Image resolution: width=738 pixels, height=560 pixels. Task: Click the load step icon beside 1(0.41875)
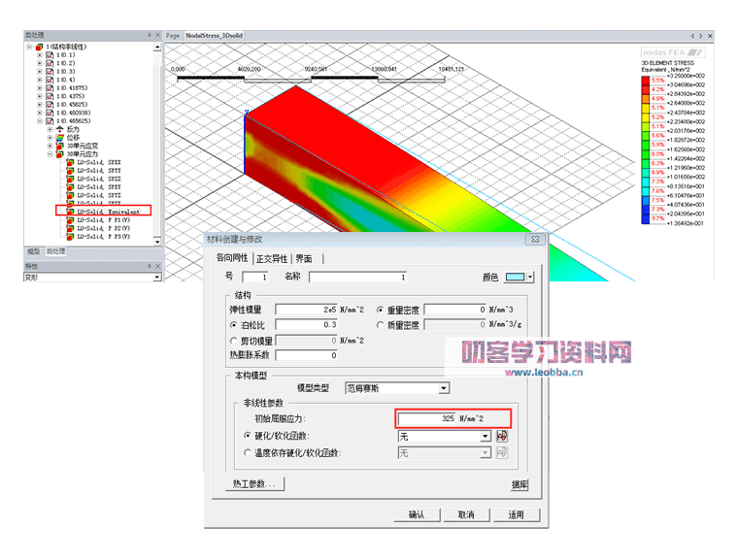[x=50, y=88]
